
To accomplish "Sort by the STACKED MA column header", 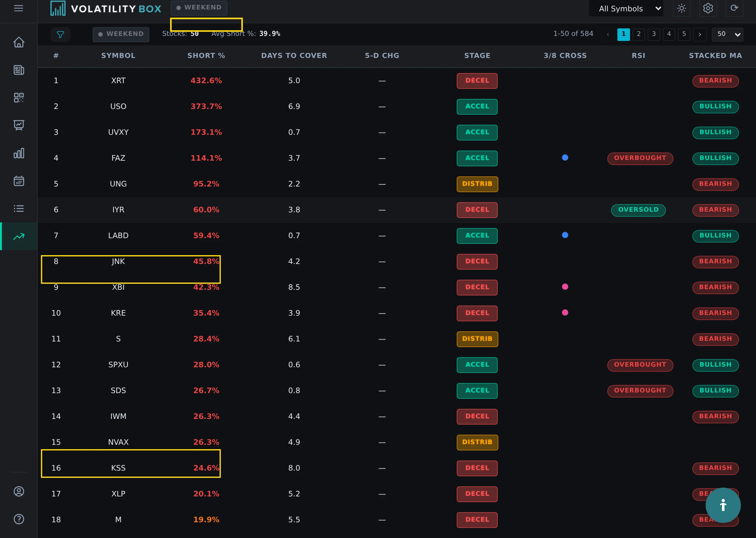I will (x=716, y=56).
